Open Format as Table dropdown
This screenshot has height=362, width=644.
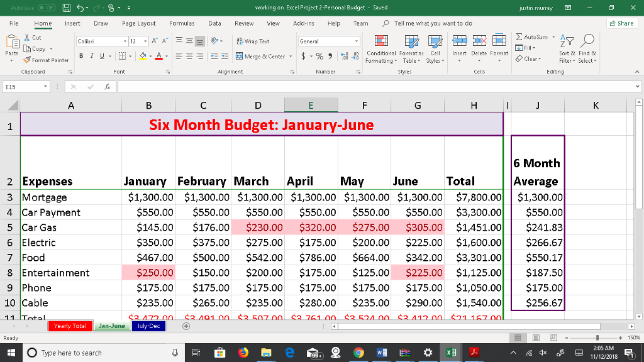[411, 49]
